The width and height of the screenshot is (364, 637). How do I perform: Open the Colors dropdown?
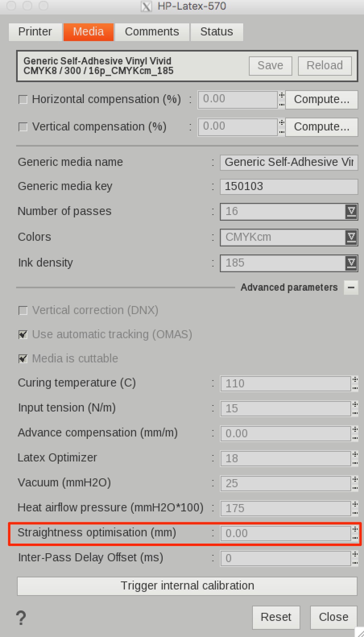click(351, 237)
